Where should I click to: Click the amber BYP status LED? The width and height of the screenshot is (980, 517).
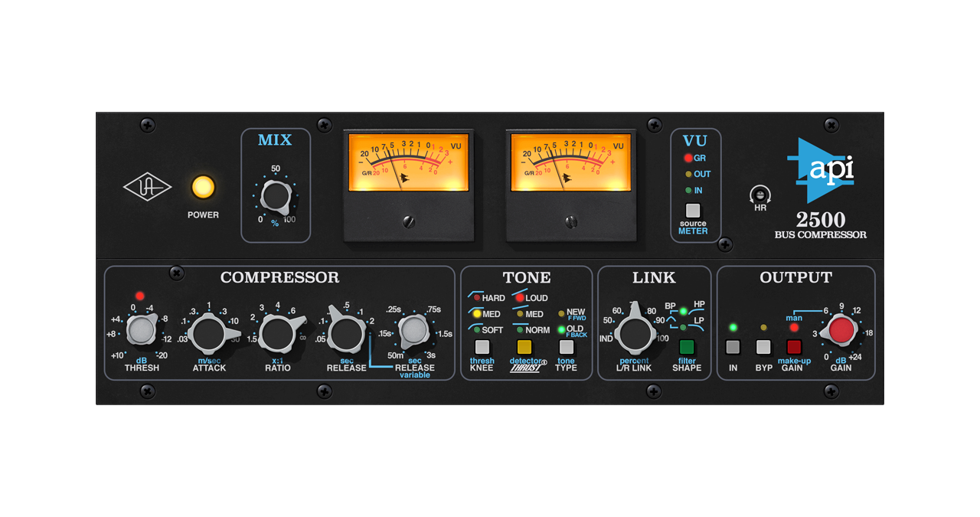(x=763, y=327)
